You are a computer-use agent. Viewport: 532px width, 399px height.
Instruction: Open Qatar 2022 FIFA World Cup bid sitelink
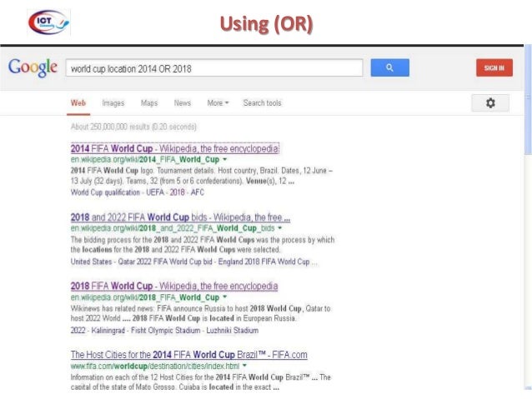[x=165, y=262]
